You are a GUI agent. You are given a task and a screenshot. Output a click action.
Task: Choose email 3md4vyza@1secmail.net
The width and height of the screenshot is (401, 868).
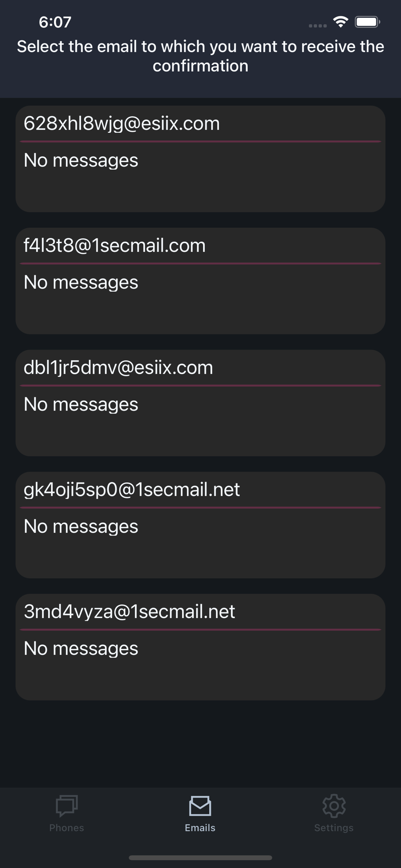point(129,612)
